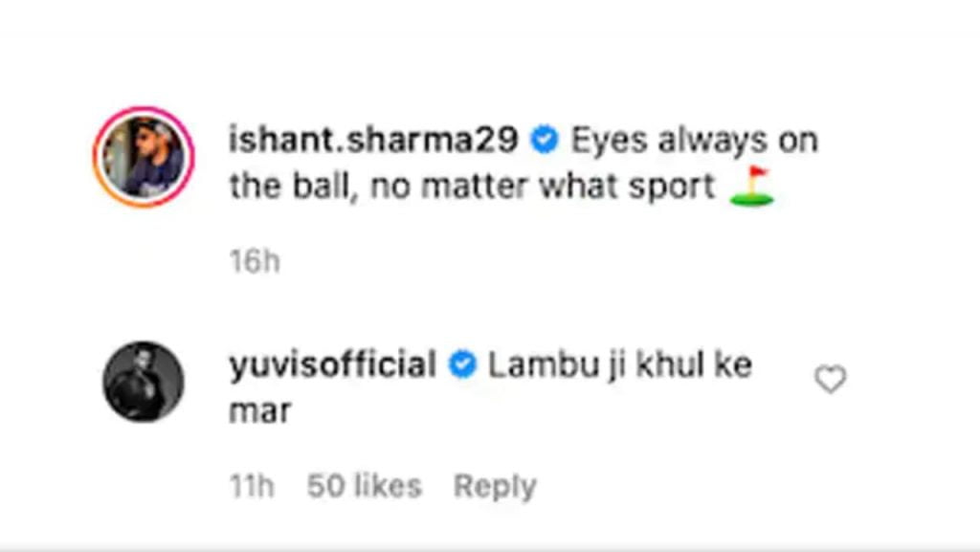Click the 16h timestamp under the caption
980x552 pixels.
click(x=255, y=261)
